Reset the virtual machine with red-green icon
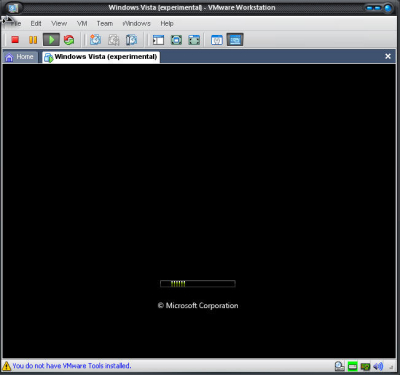Viewport: 400px width, 375px height. tap(69, 40)
